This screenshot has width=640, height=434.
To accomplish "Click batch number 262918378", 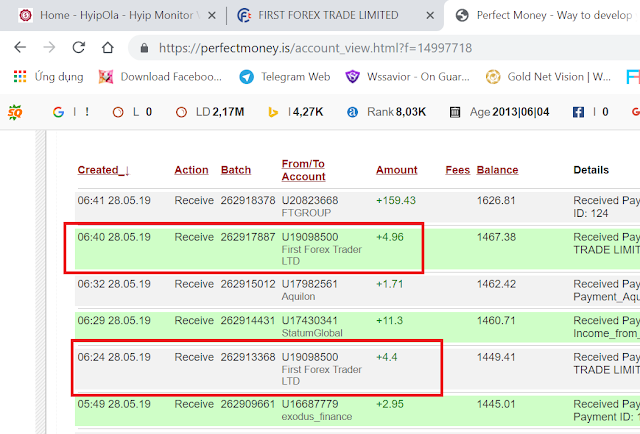I will 248,200.
